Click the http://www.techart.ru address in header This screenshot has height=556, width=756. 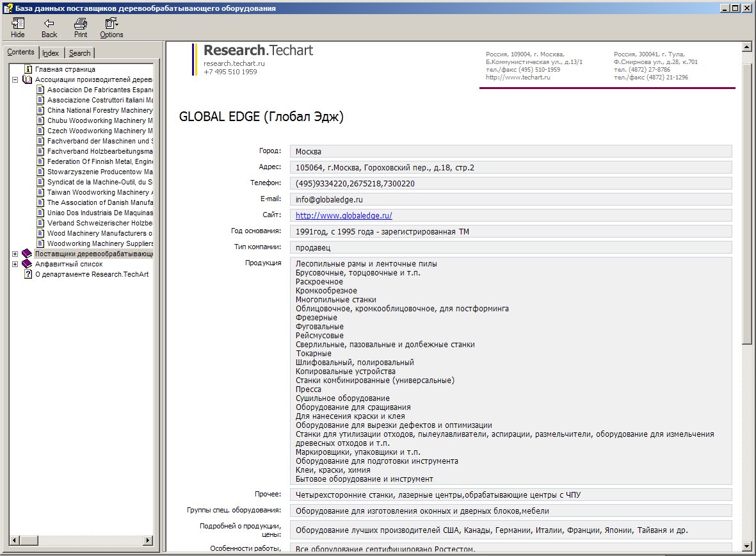pyautogui.click(x=518, y=78)
